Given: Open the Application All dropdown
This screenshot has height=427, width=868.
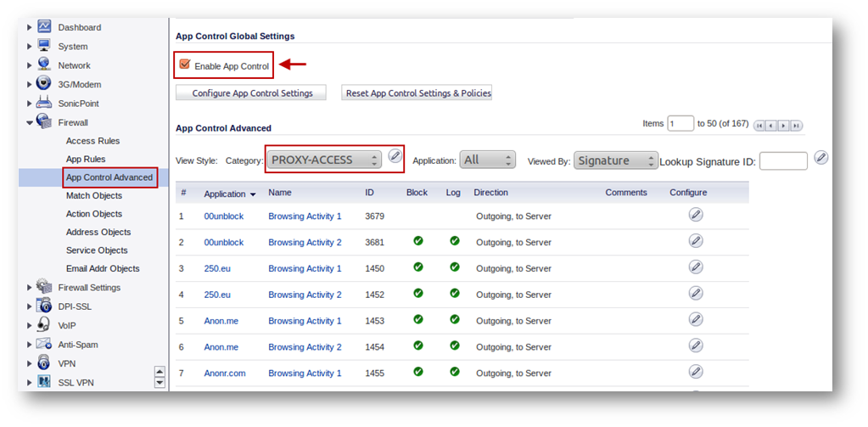Looking at the screenshot, I should point(487,160).
